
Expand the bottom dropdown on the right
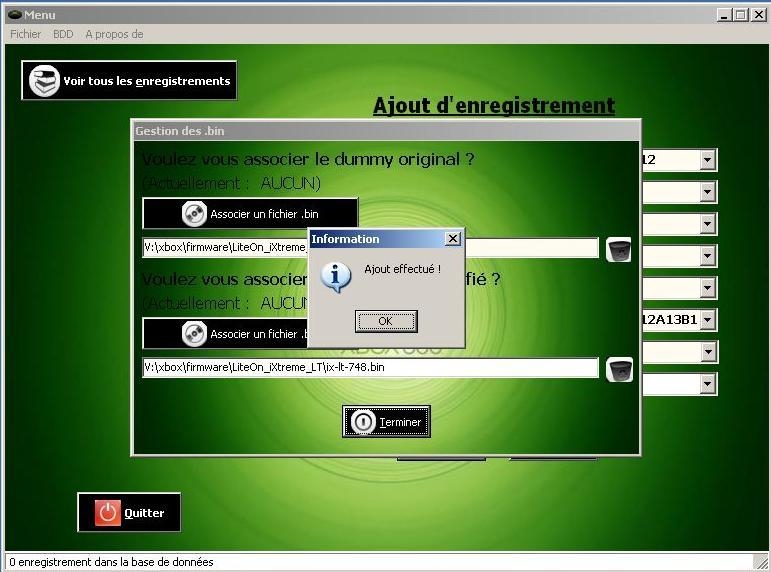click(708, 384)
